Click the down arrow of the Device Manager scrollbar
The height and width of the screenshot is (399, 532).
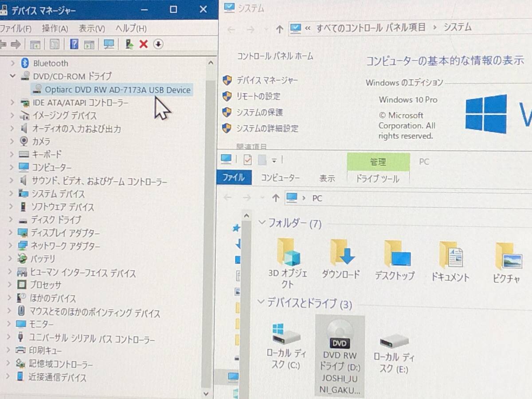(206, 393)
